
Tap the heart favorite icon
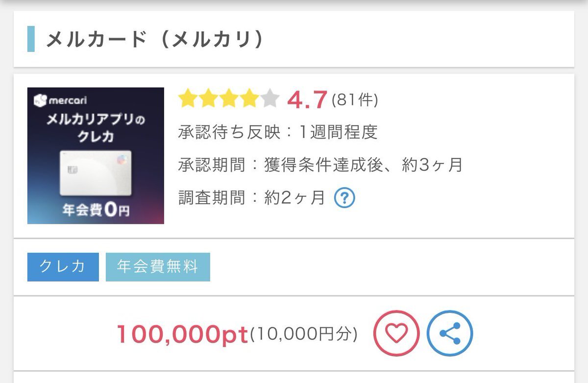(396, 334)
